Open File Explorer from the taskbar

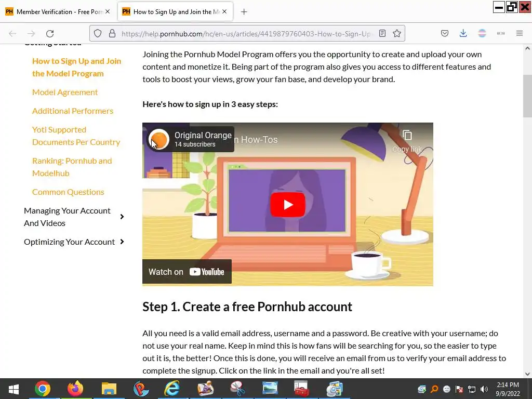[x=109, y=389]
